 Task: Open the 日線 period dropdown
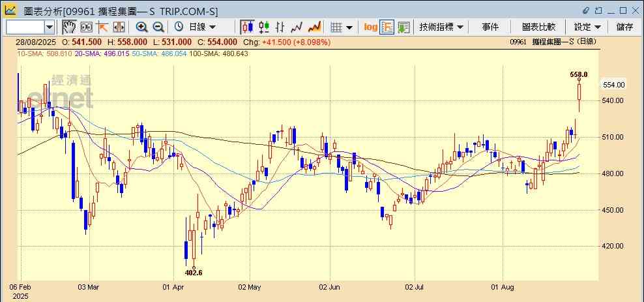pos(202,27)
